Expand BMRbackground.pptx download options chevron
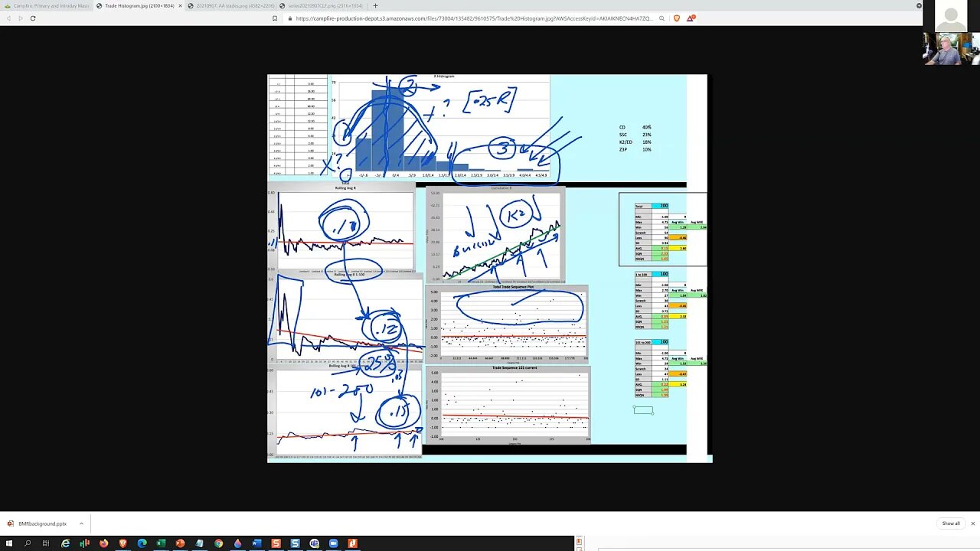 pos(81,523)
